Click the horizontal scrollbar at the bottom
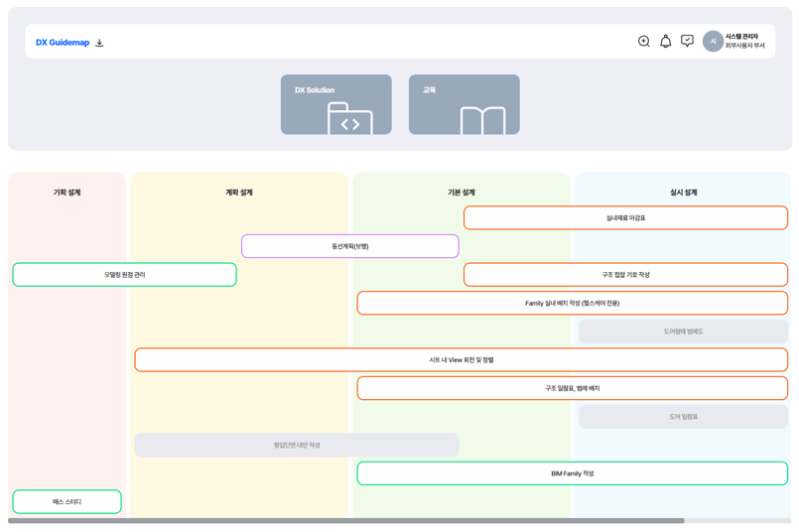 tap(345, 520)
